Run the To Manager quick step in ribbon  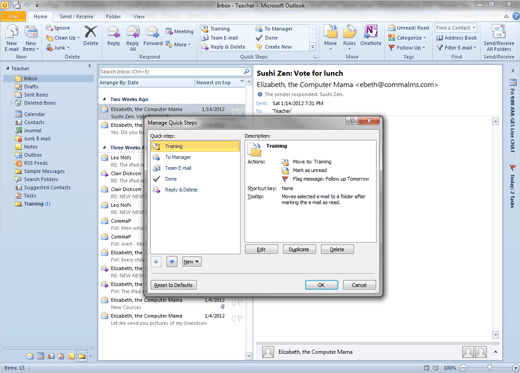pyautogui.click(x=274, y=29)
